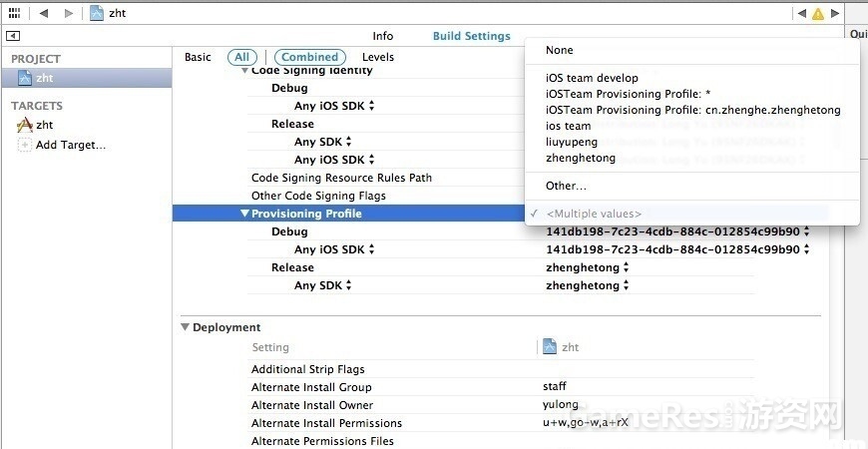
Task: Click the staff value
Action: point(555,386)
